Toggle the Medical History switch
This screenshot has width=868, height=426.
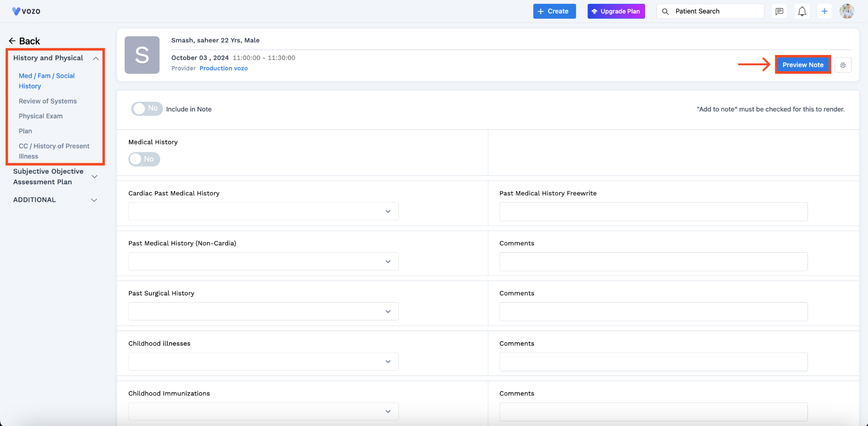pyautogui.click(x=144, y=159)
